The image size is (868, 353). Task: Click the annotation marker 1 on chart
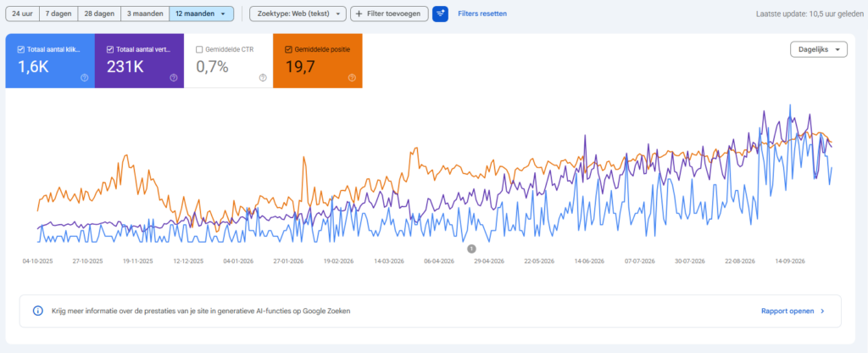(471, 249)
